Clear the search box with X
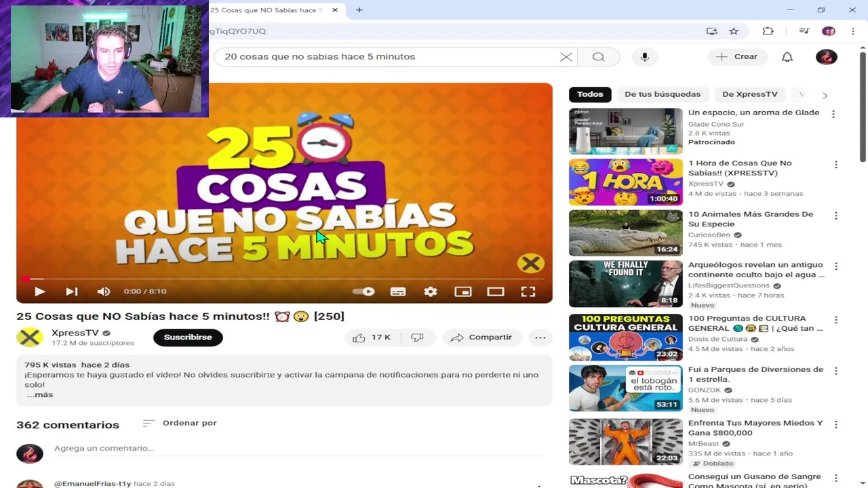The width and height of the screenshot is (868, 488). coord(566,57)
